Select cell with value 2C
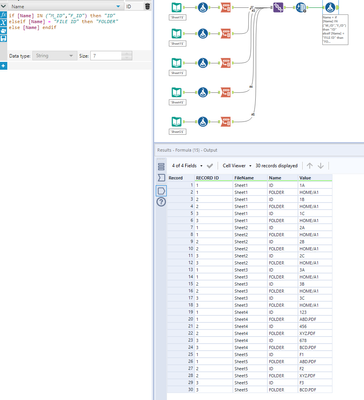 pyautogui.click(x=315, y=256)
